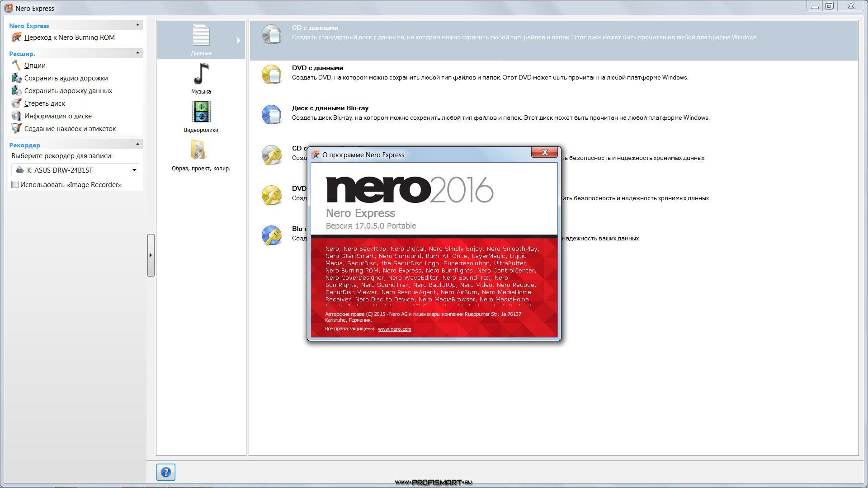Close the О программе Nero Express dialog
This screenshot has height=488, width=868.
coord(544,152)
